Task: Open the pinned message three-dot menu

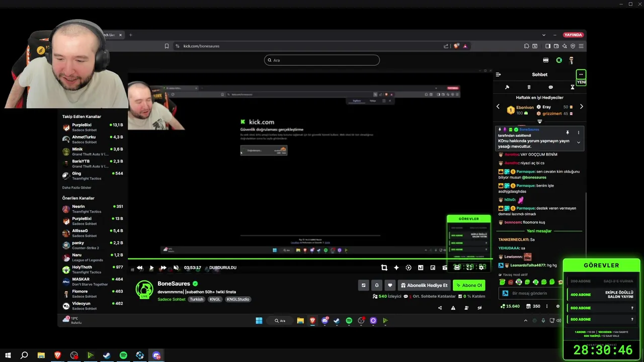Action: click(578, 133)
